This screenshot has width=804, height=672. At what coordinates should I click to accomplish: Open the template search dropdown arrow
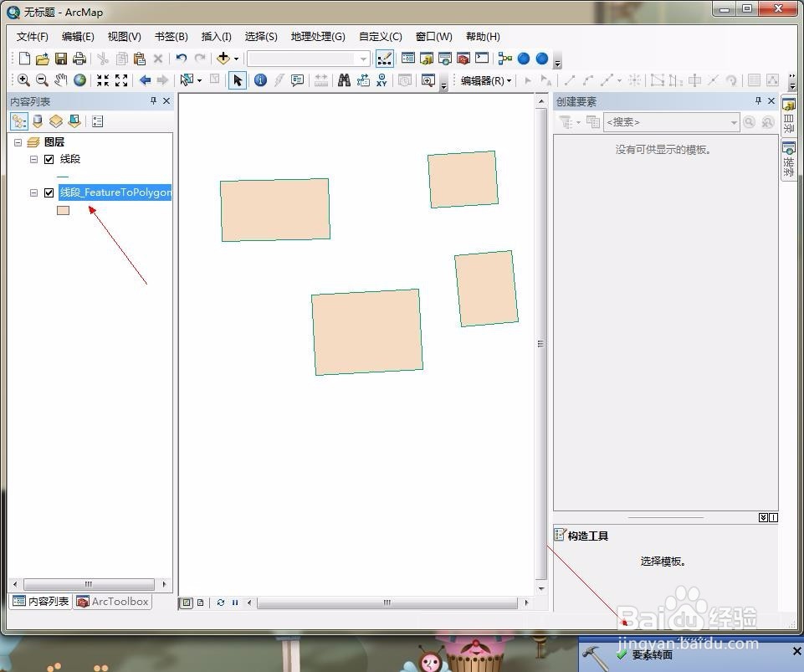734,122
